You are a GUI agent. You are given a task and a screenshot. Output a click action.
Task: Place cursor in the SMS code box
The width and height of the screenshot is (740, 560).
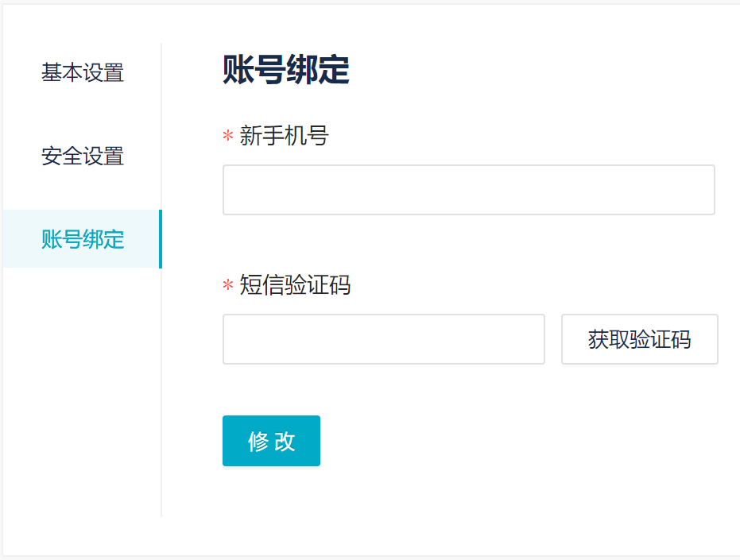click(x=383, y=339)
